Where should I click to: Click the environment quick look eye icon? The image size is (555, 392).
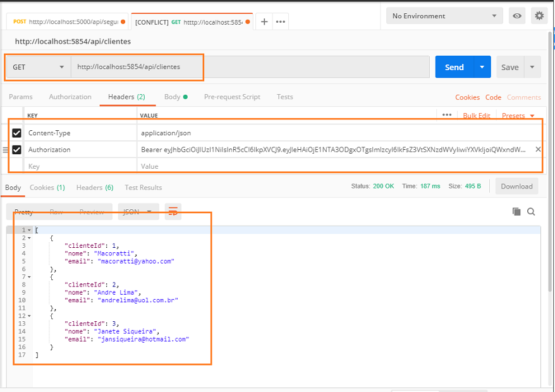click(517, 16)
